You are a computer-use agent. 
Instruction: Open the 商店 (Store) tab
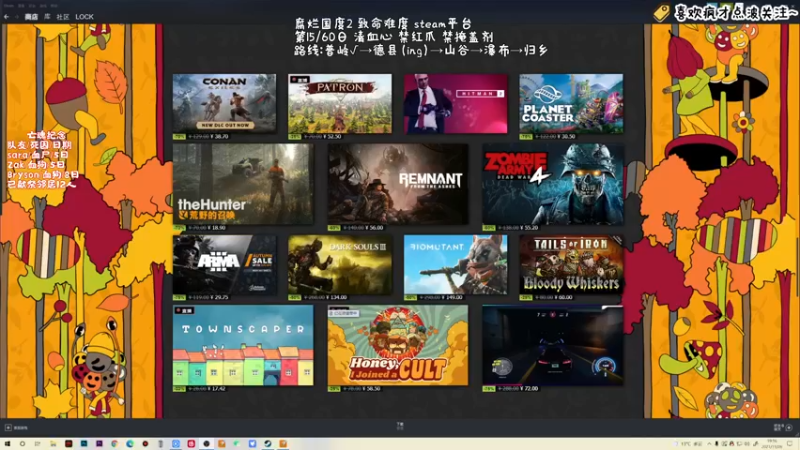click(31, 17)
